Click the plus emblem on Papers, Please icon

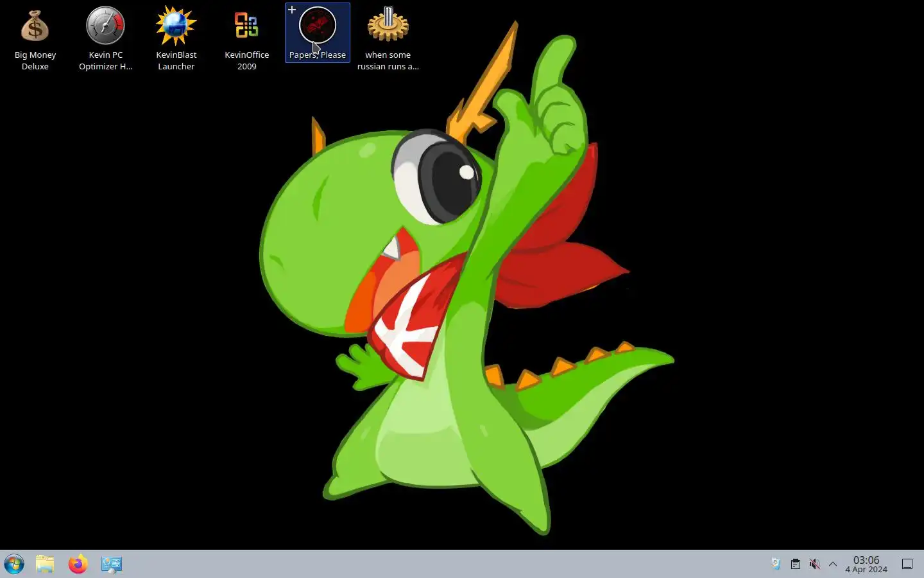(x=292, y=10)
